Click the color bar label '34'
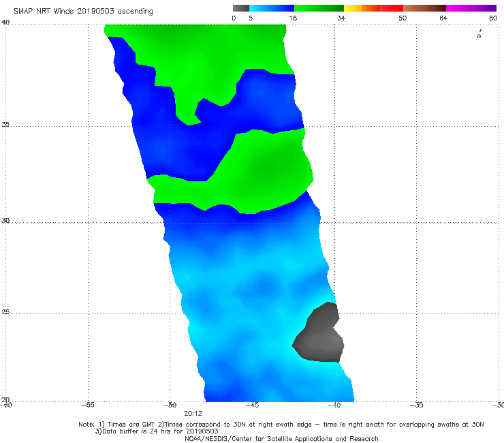504x443 pixels. [x=341, y=18]
